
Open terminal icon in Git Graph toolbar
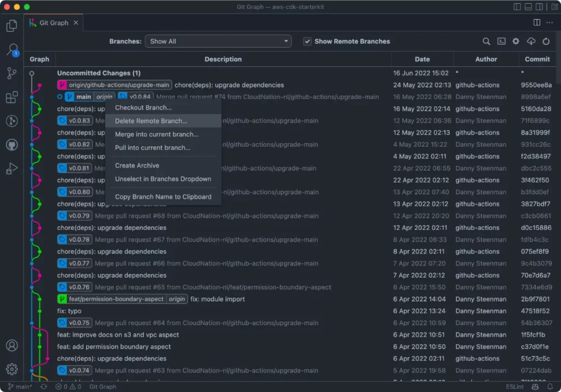point(501,41)
